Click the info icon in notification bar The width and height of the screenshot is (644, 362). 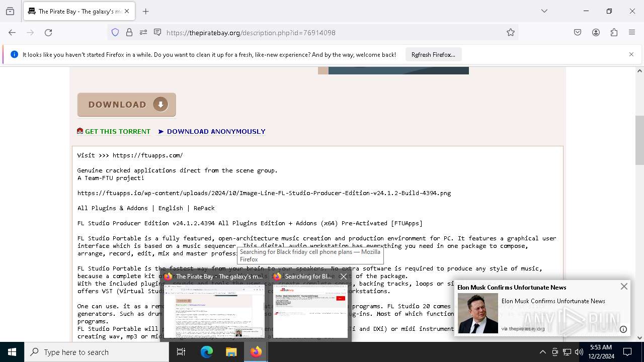(x=14, y=54)
